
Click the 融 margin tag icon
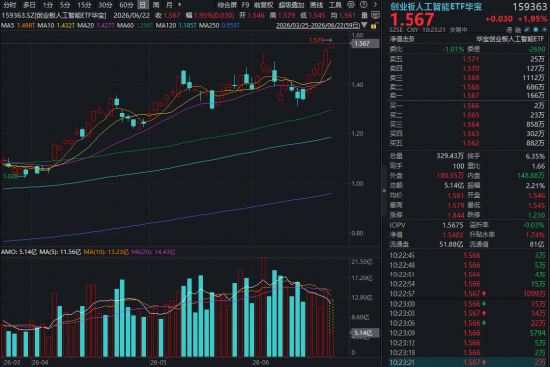(x=518, y=30)
